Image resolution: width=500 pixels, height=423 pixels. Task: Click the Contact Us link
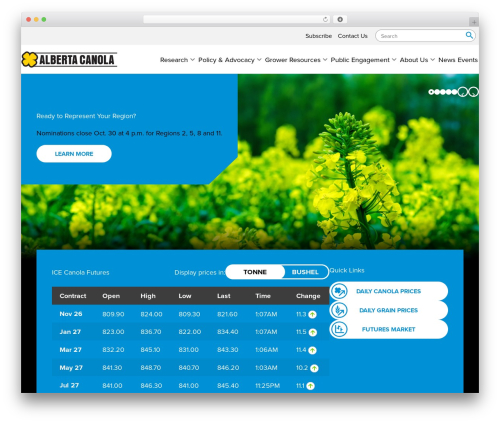pos(352,36)
